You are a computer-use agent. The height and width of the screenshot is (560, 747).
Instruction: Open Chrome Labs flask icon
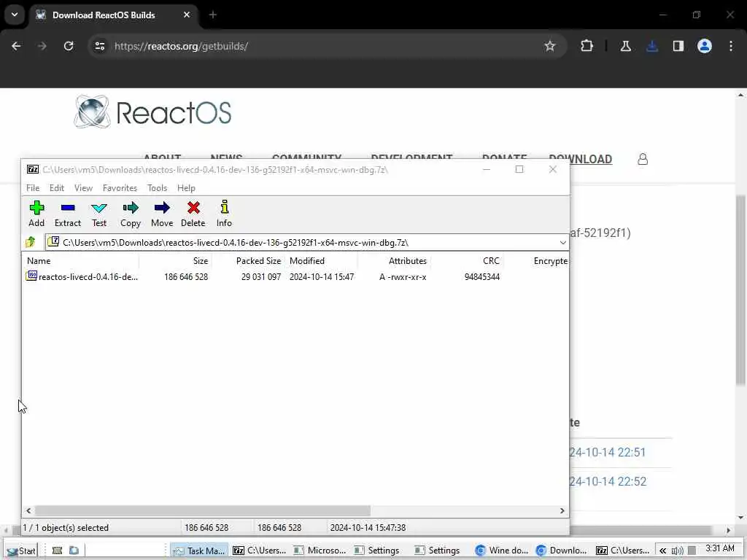pos(625,46)
